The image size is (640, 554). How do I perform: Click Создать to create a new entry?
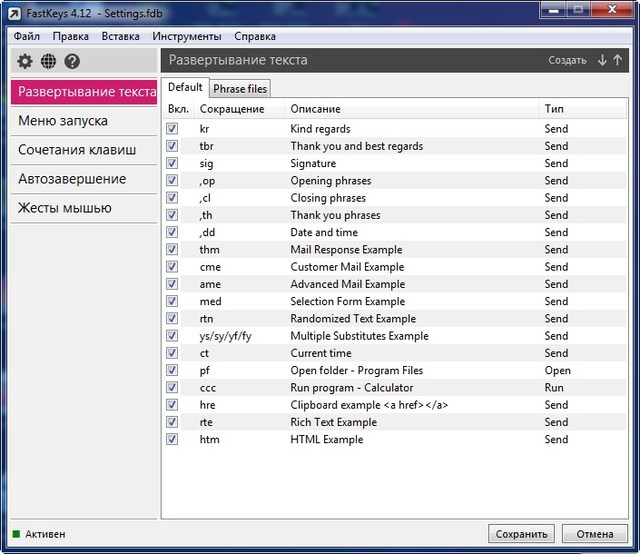[x=567, y=60]
